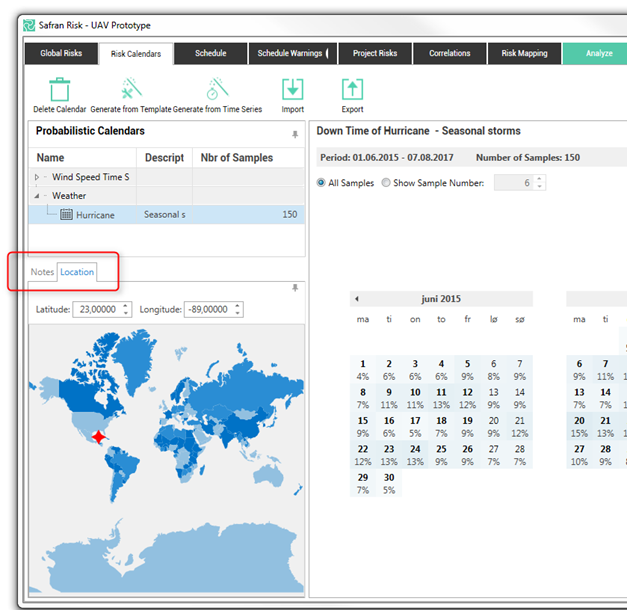Decrease the Longitude value
The image size is (627, 610).
click(x=238, y=313)
